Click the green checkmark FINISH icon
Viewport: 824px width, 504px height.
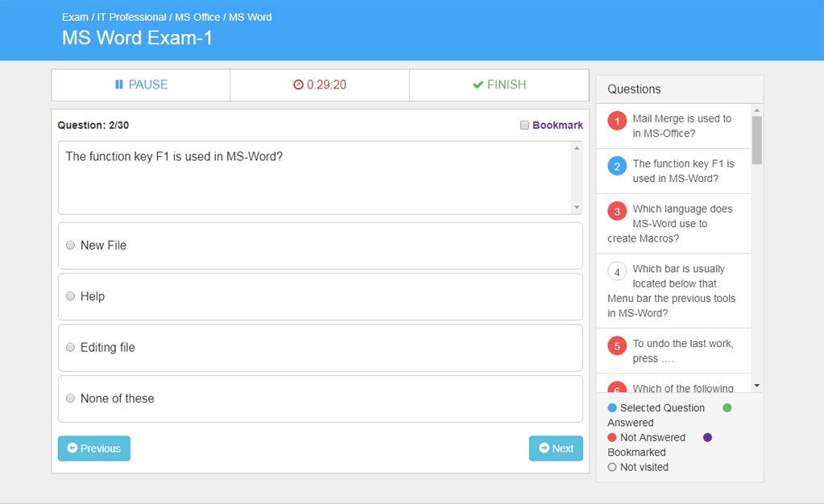tap(478, 85)
